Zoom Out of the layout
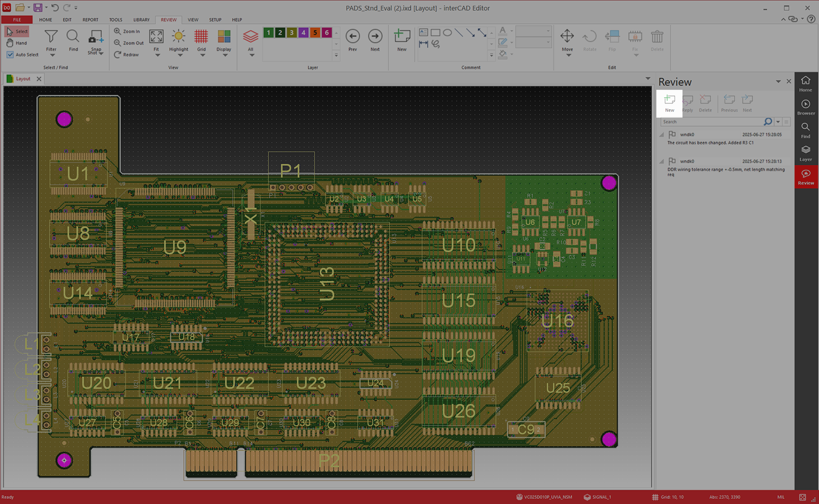The image size is (819, 504). point(129,43)
